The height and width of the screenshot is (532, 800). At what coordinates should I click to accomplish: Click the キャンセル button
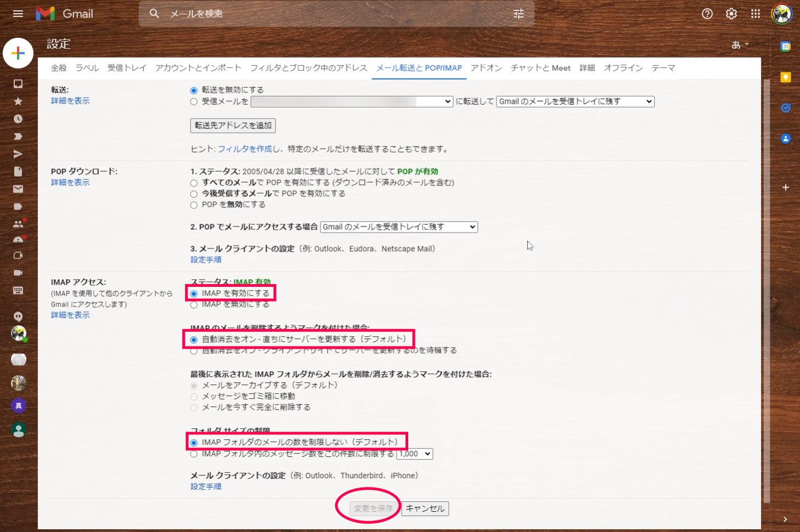pos(425,508)
